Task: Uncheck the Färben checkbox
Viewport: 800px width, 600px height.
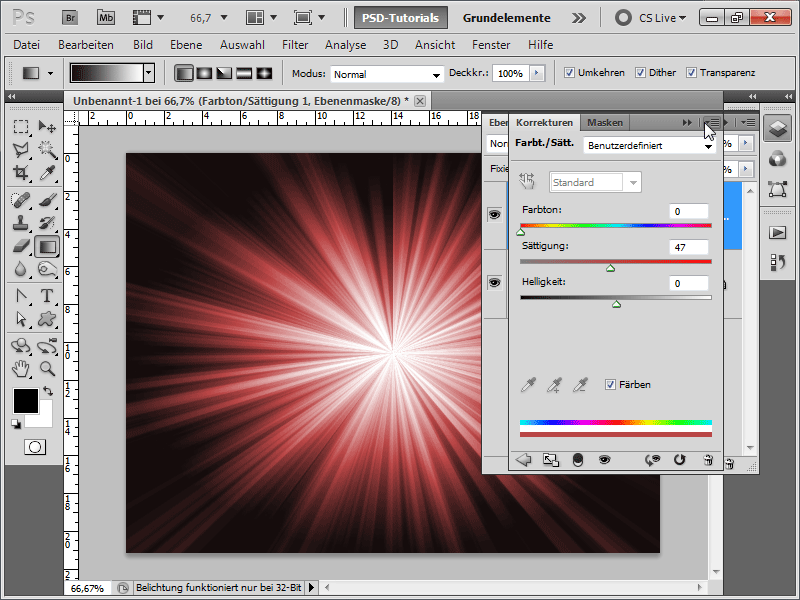Action: click(610, 385)
